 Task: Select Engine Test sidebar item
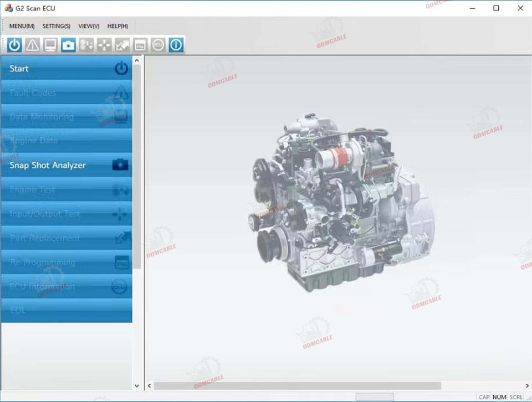pyautogui.click(x=66, y=189)
